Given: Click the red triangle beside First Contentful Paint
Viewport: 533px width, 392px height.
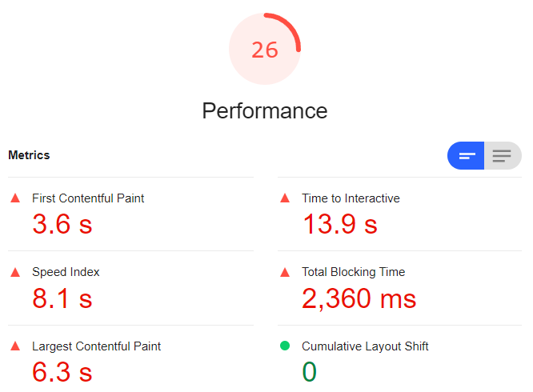Looking at the screenshot, I should pyautogui.click(x=15, y=198).
